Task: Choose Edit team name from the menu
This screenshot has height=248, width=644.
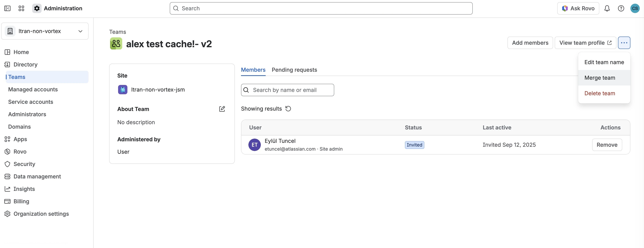Action: pyautogui.click(x=604, y=62)
